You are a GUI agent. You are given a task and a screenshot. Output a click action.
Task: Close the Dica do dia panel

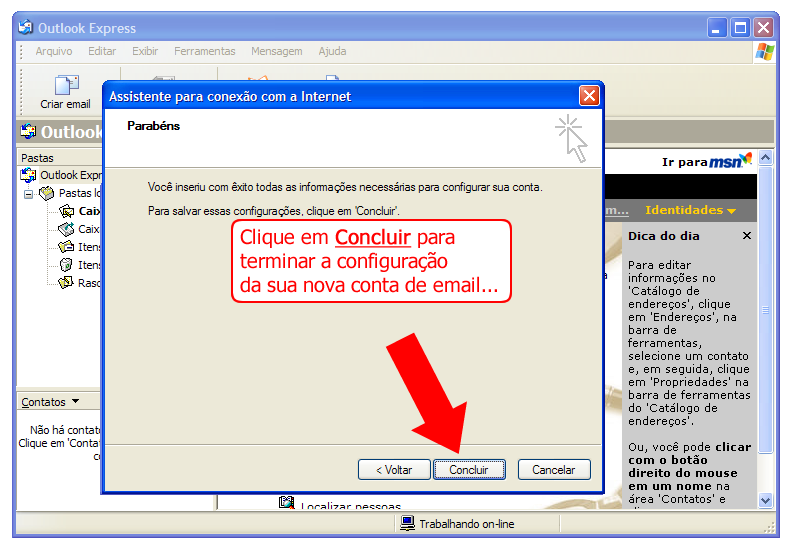[x=747, y=236]
